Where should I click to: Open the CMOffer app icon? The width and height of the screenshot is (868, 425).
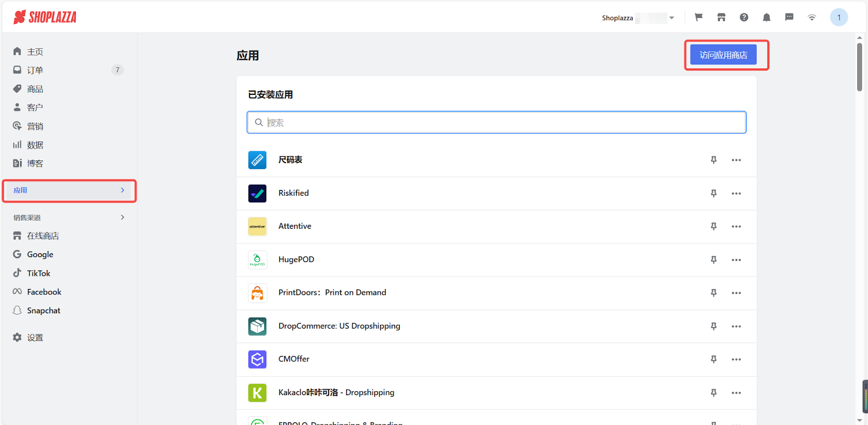tap(257, 359)
